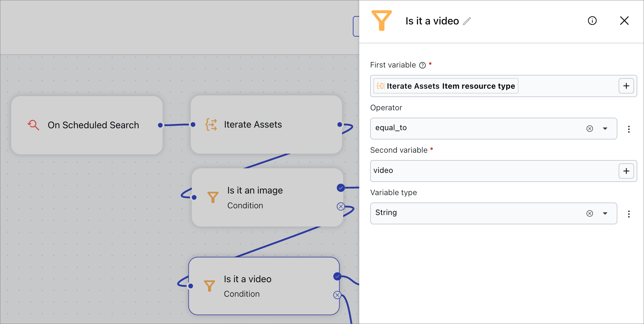This screenshot has width=644, height=324.
Task: Expand the Variable type dropdown arrow
Action: (x=605, y=213)
